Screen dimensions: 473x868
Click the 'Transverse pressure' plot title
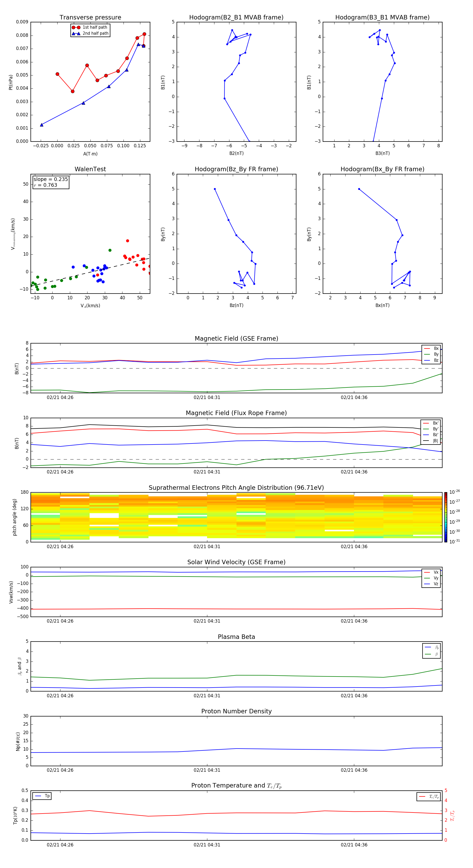point(90,18)
